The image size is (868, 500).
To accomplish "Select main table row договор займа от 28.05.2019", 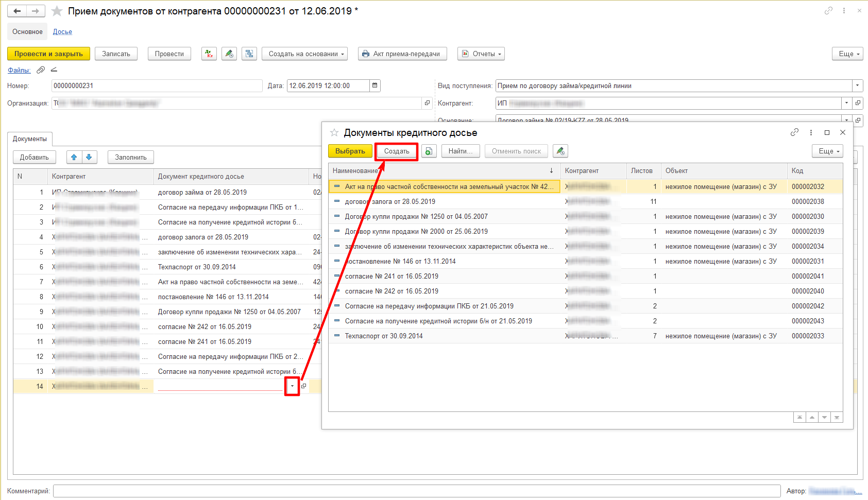I will pos(167,192).
